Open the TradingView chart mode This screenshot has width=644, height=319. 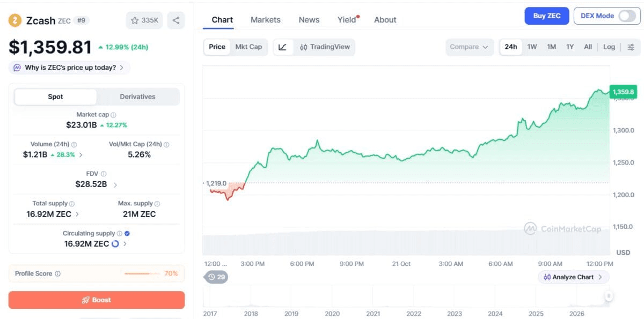click(x=325, y=47)
